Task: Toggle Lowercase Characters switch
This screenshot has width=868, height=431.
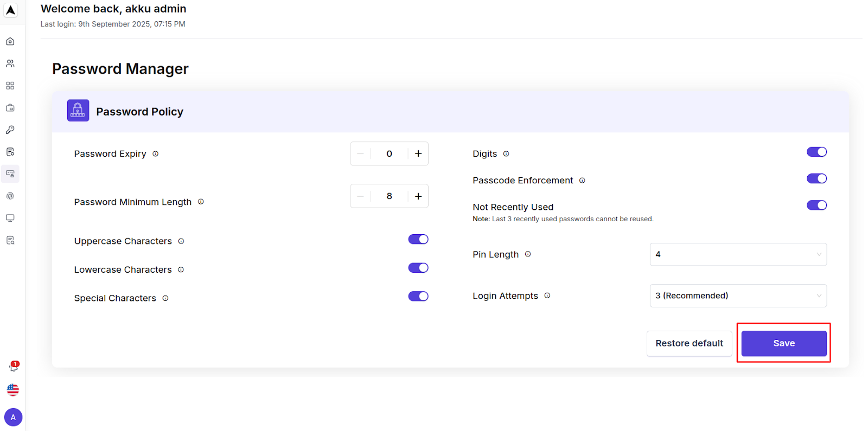Action: coord(418,268)
